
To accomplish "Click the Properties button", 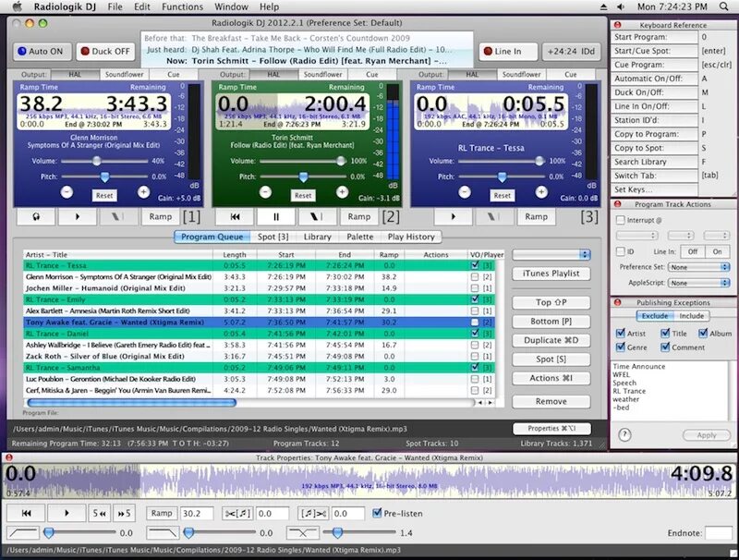I will pyautogui.click(x=551, y=429).
